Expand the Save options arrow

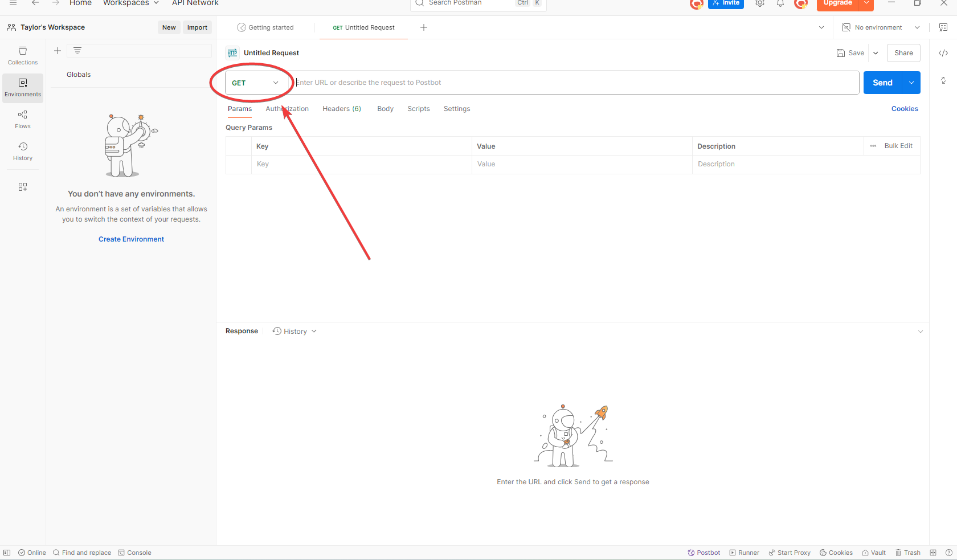coord(876,53)
